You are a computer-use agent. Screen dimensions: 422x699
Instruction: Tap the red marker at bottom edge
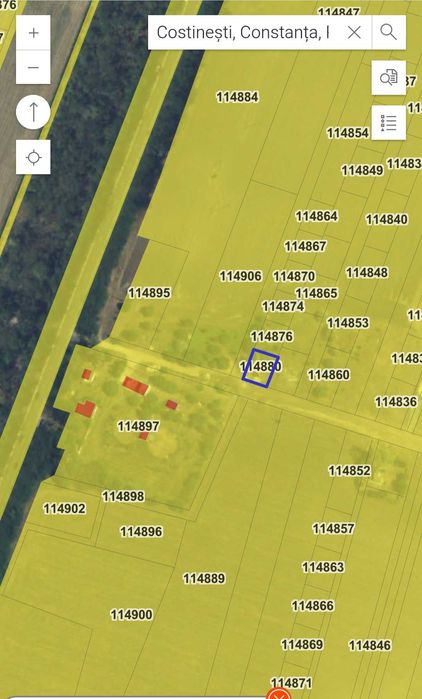pyautogui.click(x=279, y=694)
